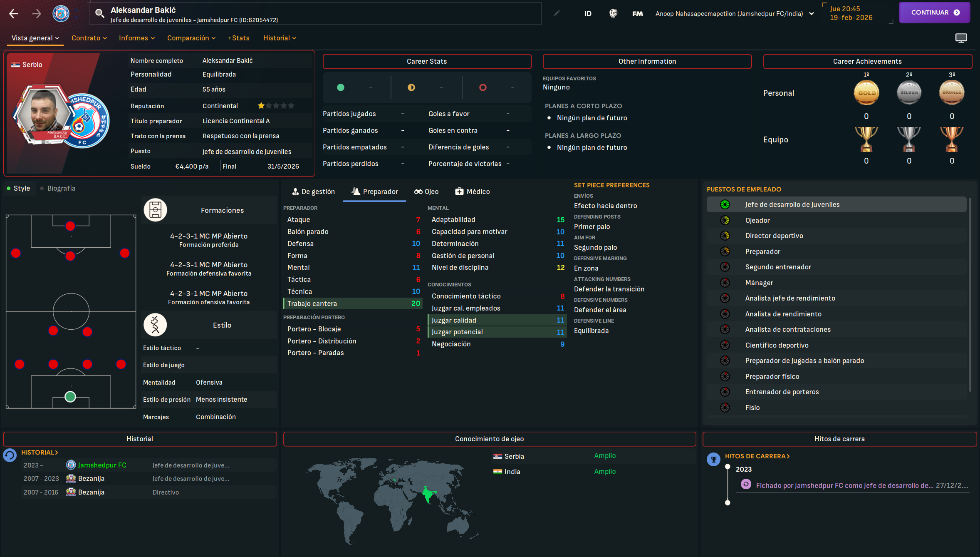Click the CONTINUAR button
Image resolution: width=980 pixels, height=557 pixels.
click(934, 12)
